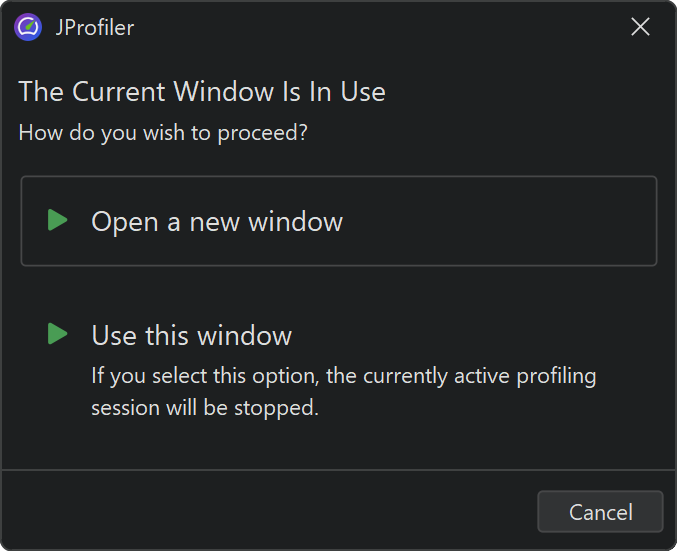This screenshot has width=677, height=551.
Task: Click green arrow beside Open a new window
Action: tap(58, 220)
